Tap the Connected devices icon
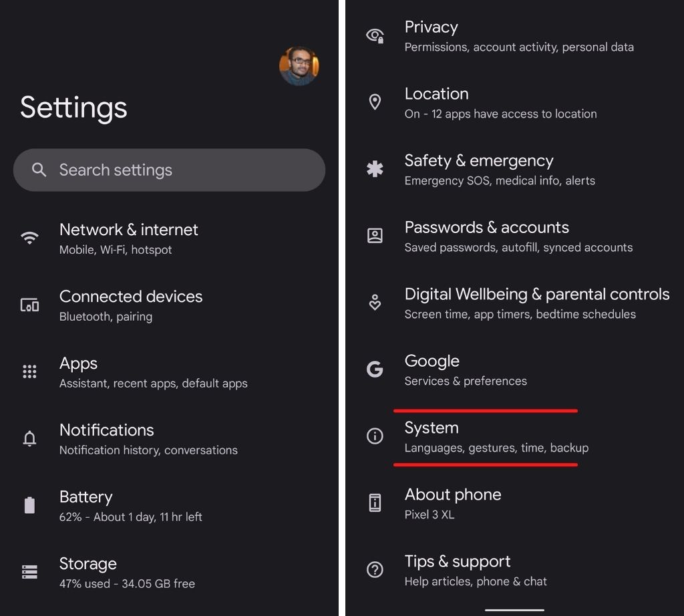The image size is (684, 616). (29, 305)
